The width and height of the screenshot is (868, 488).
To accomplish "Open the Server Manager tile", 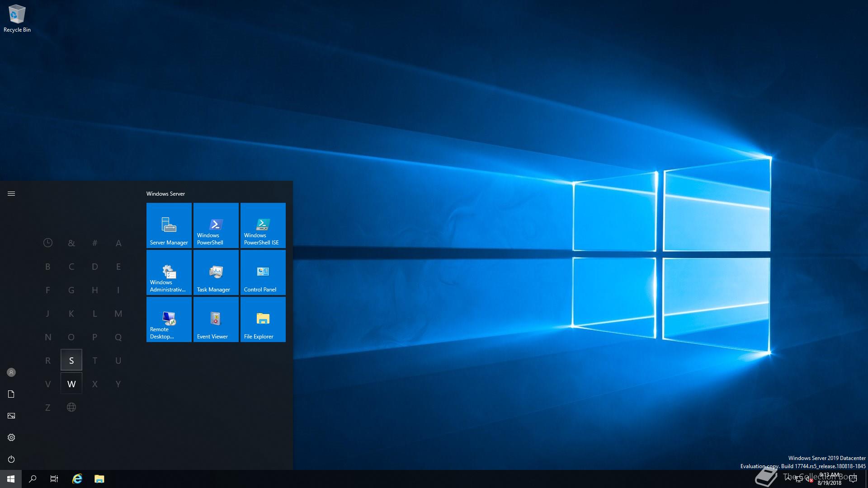I will tap(169, 225).
